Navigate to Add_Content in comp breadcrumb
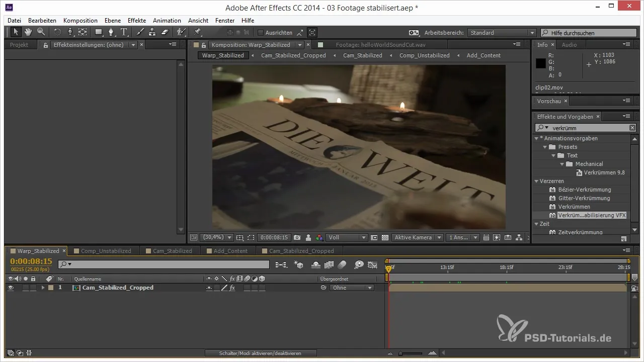 (484, 55)
